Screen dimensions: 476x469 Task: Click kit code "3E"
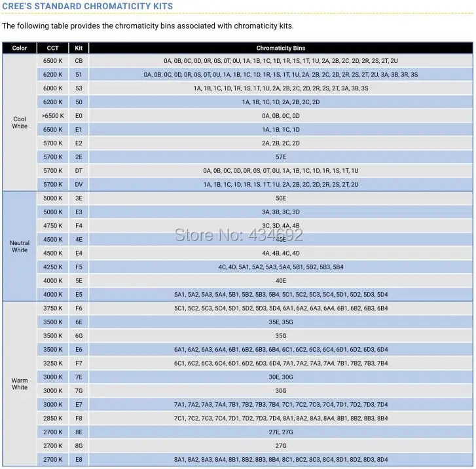pyautogui.click(x=79, y=198)
